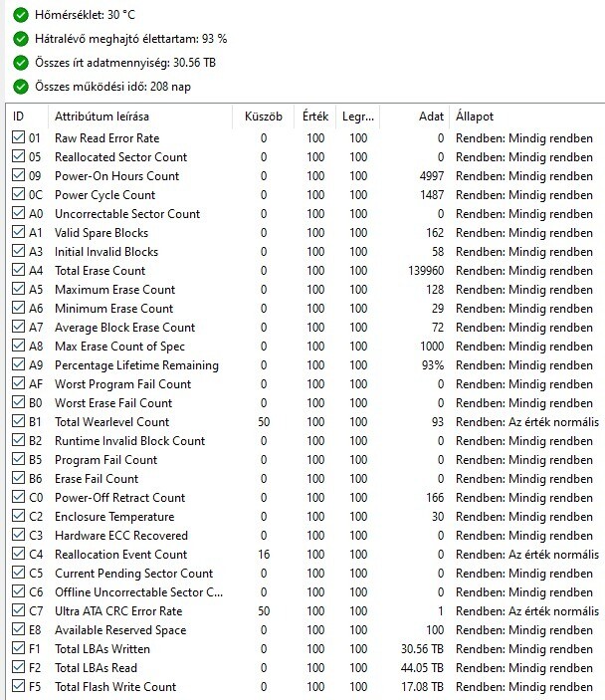The image size is (605, 700).
Task: Sort by the Legr... column header
Action: (x=358, y=117)
